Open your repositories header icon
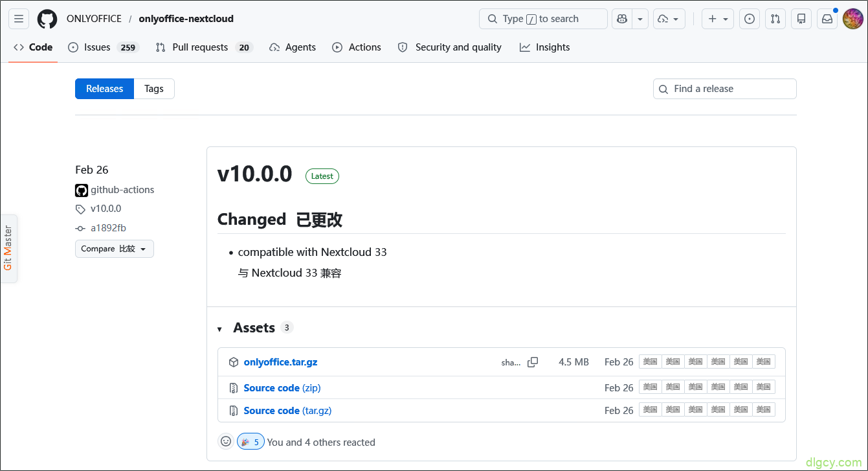Screen dimensions: 868x471 [x=801, y=19]
